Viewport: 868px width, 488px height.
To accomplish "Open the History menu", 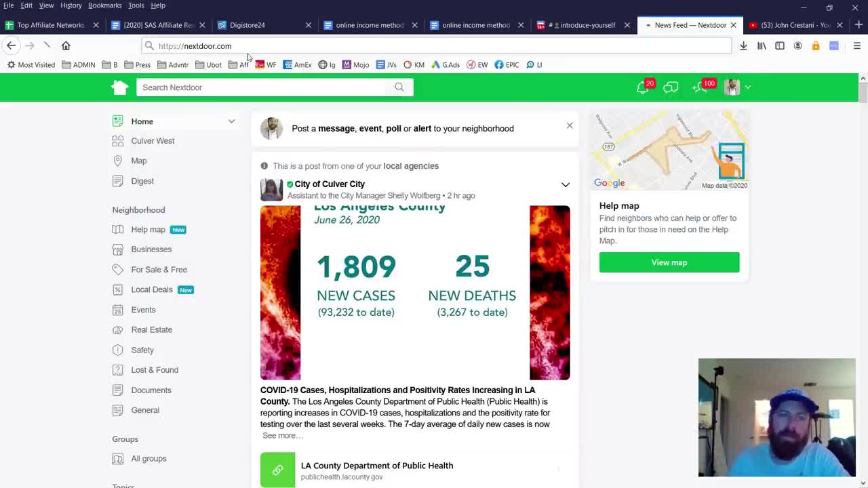I will [71, 5].
